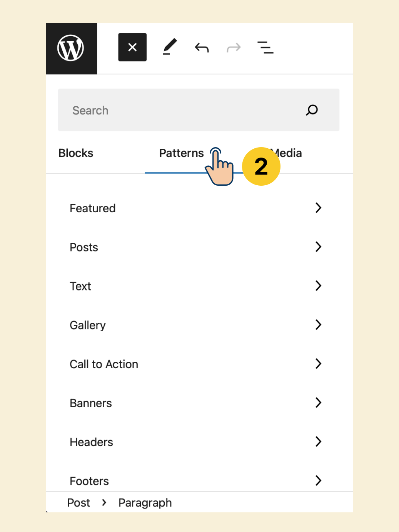
Task: Switch to the Blocks tab
Action: pos(76,153)
